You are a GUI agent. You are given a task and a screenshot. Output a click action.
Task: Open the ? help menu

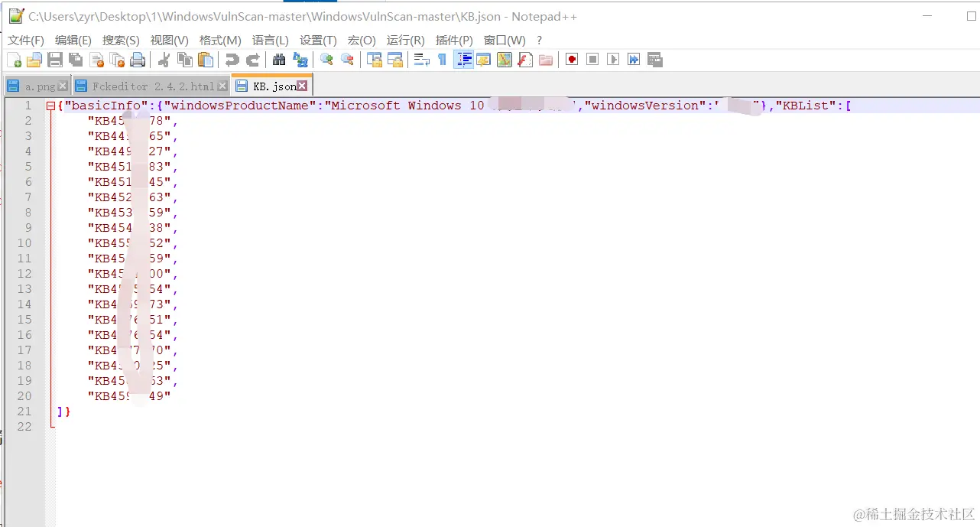[539, 41]
